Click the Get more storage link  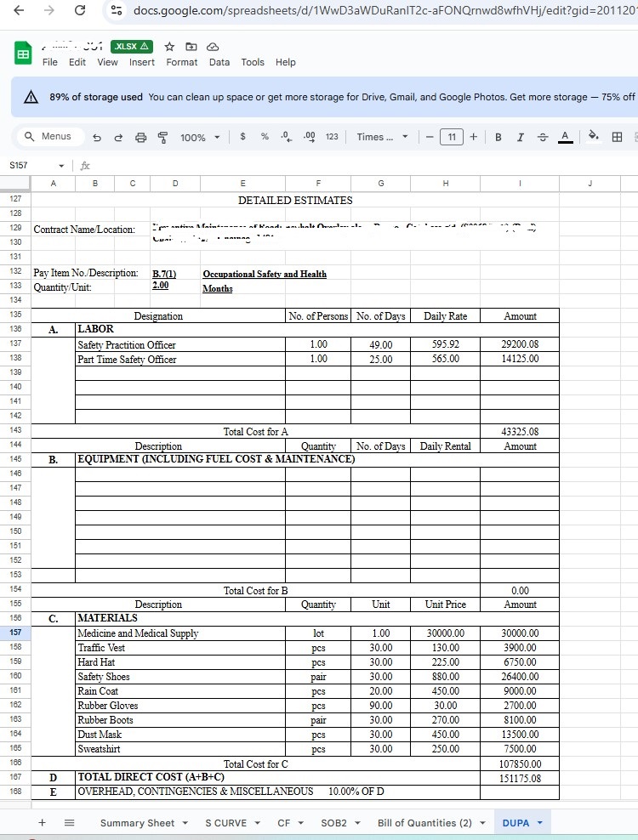click(x=549, y=97)
